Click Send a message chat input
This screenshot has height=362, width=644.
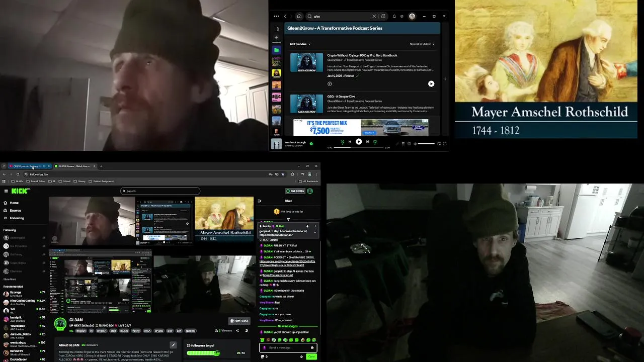click(288, 347)
